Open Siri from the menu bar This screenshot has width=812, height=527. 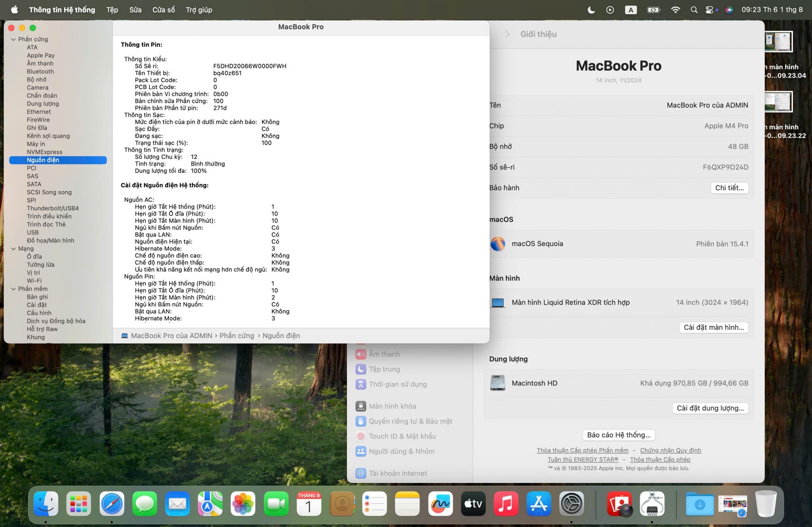[x=729, y=10]
